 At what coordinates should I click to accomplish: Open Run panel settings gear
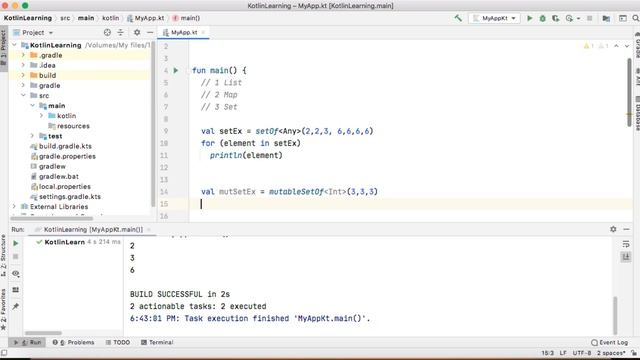pos(613,229)
